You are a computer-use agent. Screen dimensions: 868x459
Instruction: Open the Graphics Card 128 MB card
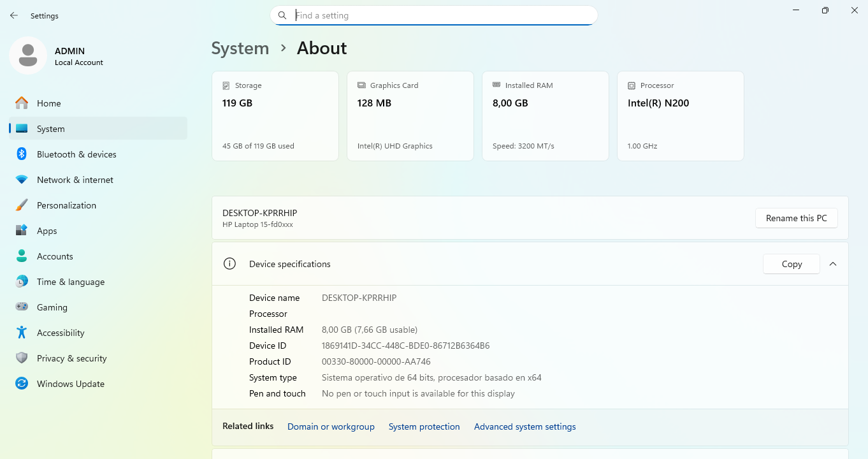pos(410,116)
